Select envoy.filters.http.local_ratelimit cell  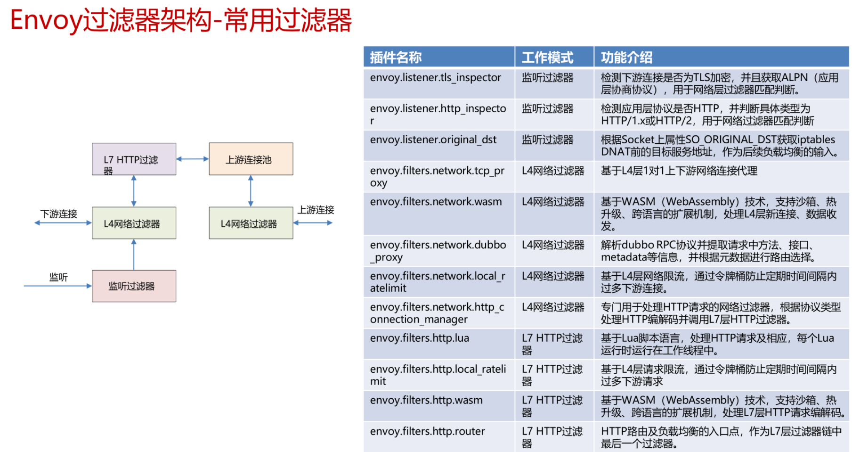(439, 376)
